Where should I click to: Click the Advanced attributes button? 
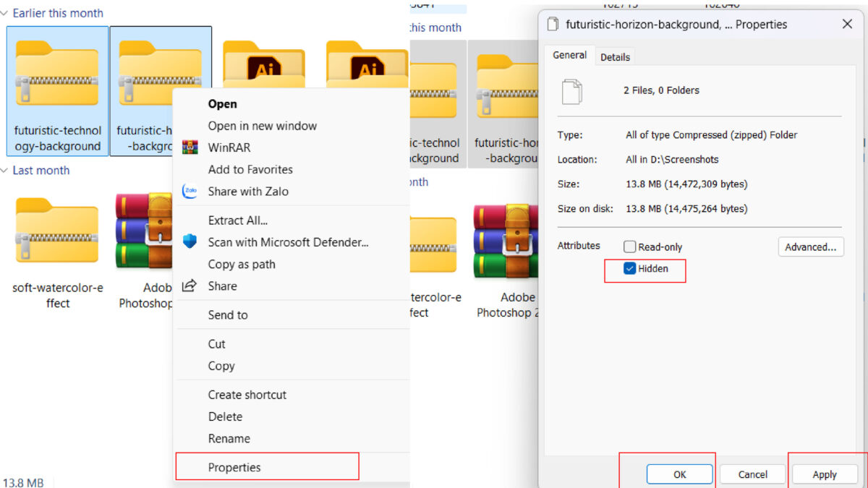tap(810, 247)
